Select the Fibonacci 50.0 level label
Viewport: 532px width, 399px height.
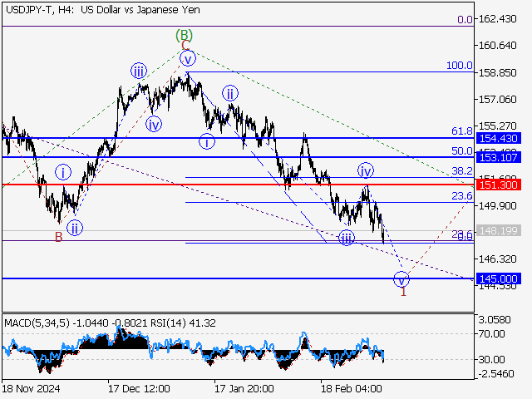(462, 151)
